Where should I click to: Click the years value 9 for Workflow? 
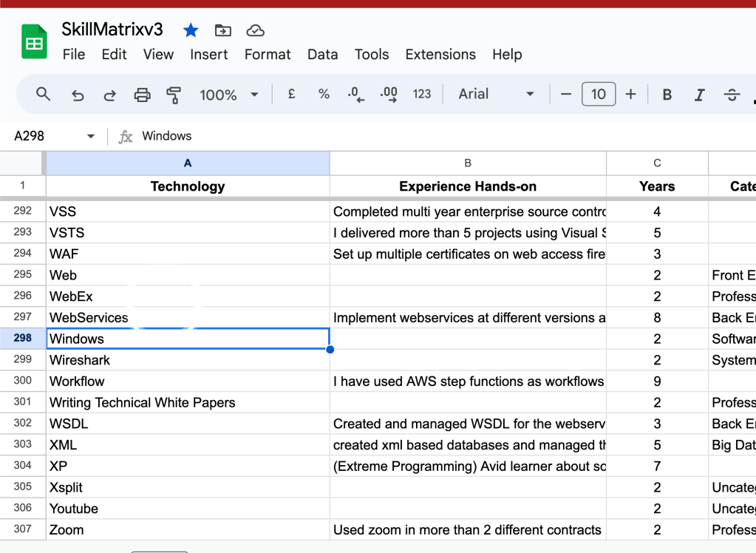pos(657,381)
